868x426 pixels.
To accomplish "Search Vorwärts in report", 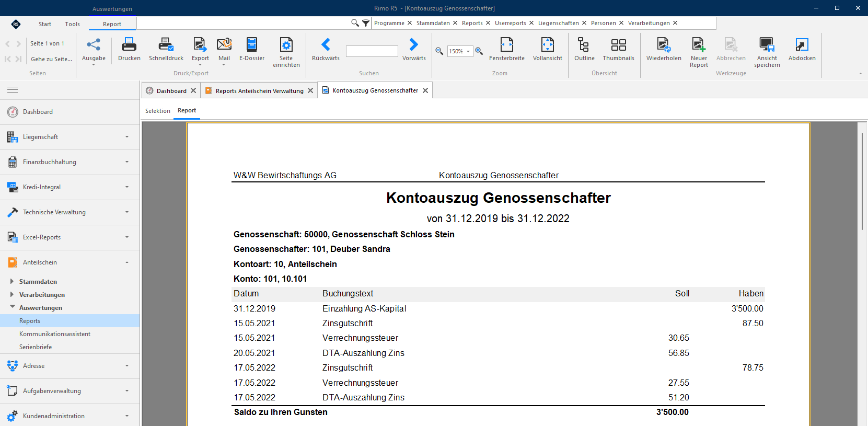I will coord(414,50).
